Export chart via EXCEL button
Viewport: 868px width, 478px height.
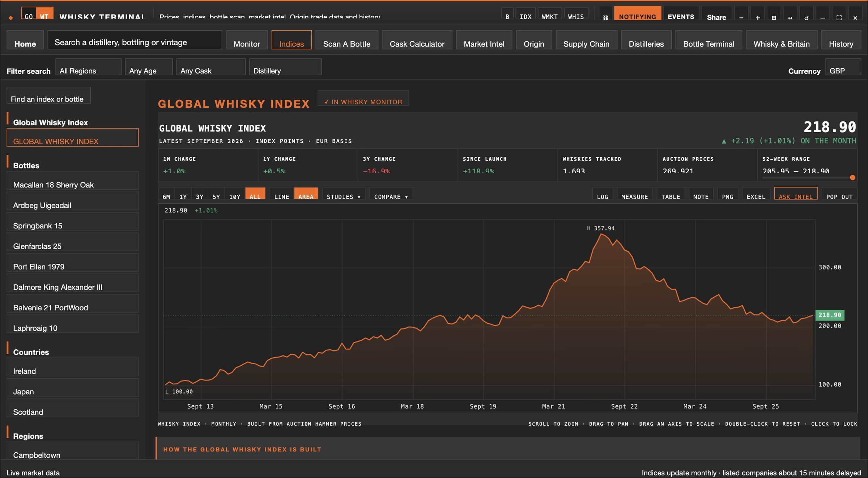[756, 194]
